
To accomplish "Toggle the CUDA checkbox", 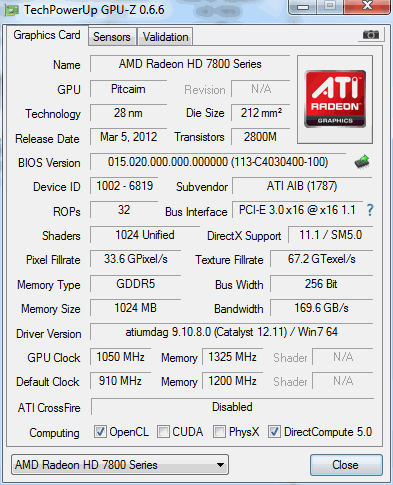I will point(163,432).
